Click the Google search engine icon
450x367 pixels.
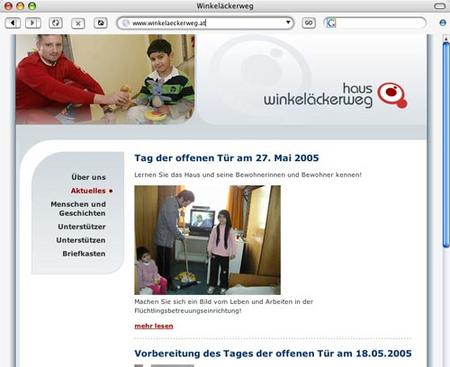click(330, 23)
